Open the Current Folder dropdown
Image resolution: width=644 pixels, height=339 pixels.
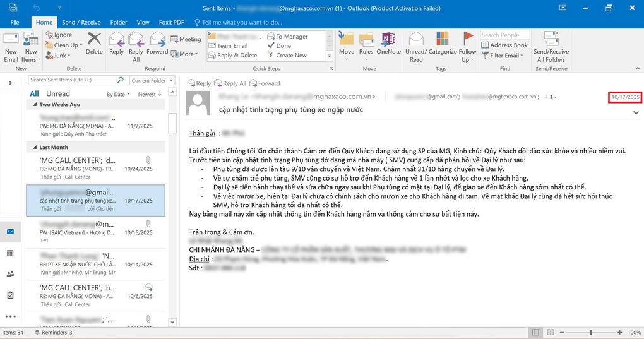tap(152, 80)
